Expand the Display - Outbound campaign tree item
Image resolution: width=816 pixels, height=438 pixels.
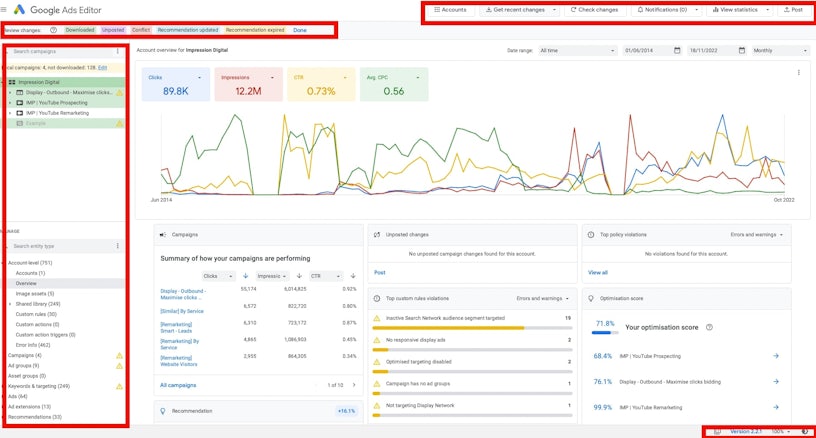[9, 92]
